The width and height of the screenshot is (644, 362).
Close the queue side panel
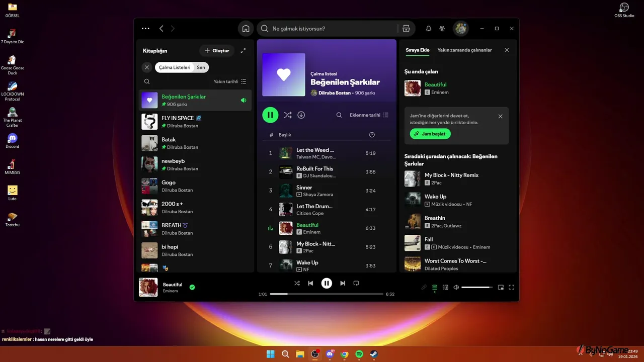[x=507, y=50]
